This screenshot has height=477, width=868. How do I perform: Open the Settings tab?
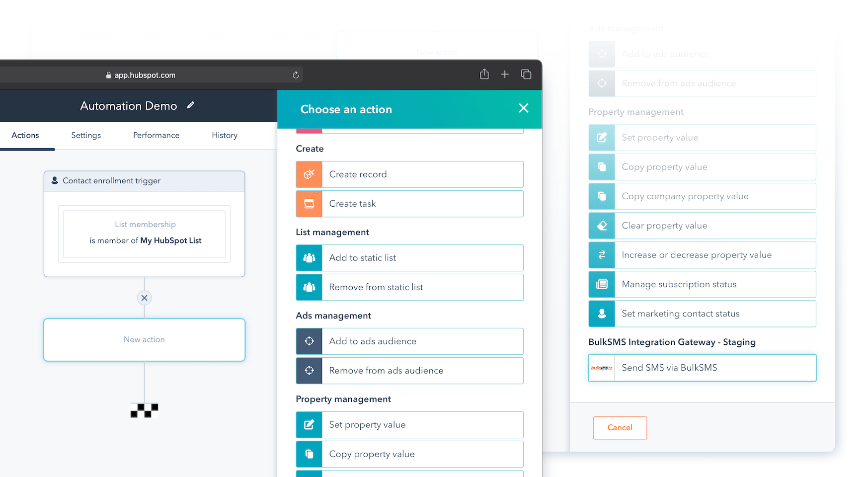(86, 135)
